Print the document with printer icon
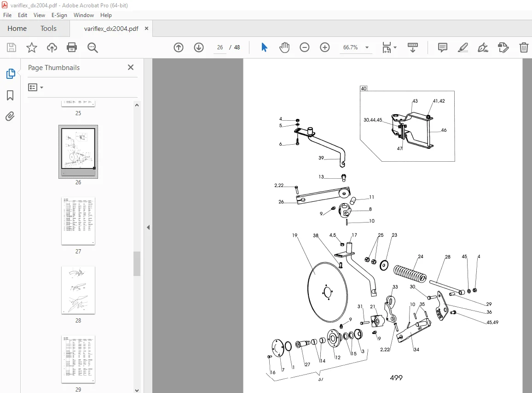Image resolution: width=532 pixels, height=393 pixels. 72,47
